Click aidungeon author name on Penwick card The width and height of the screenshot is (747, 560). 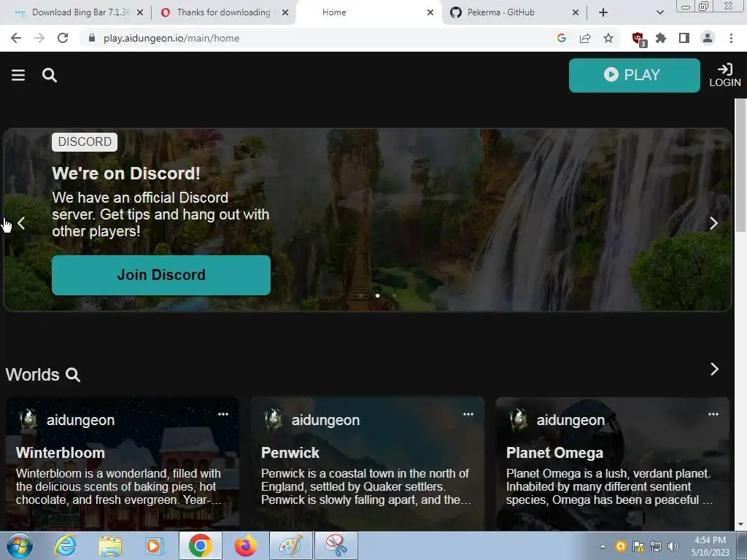click(325, 421)
